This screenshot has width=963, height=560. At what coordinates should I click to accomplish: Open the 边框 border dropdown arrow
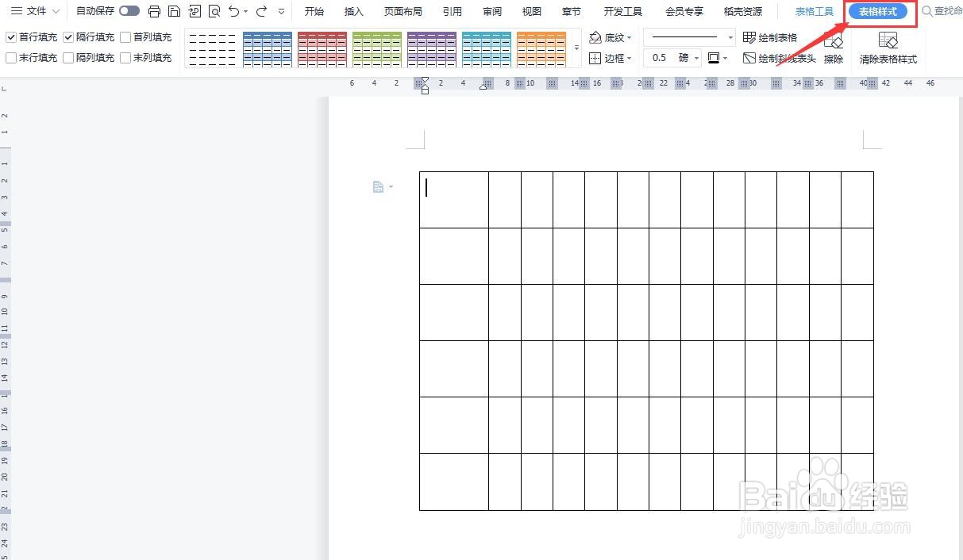(x=630, y=58)
